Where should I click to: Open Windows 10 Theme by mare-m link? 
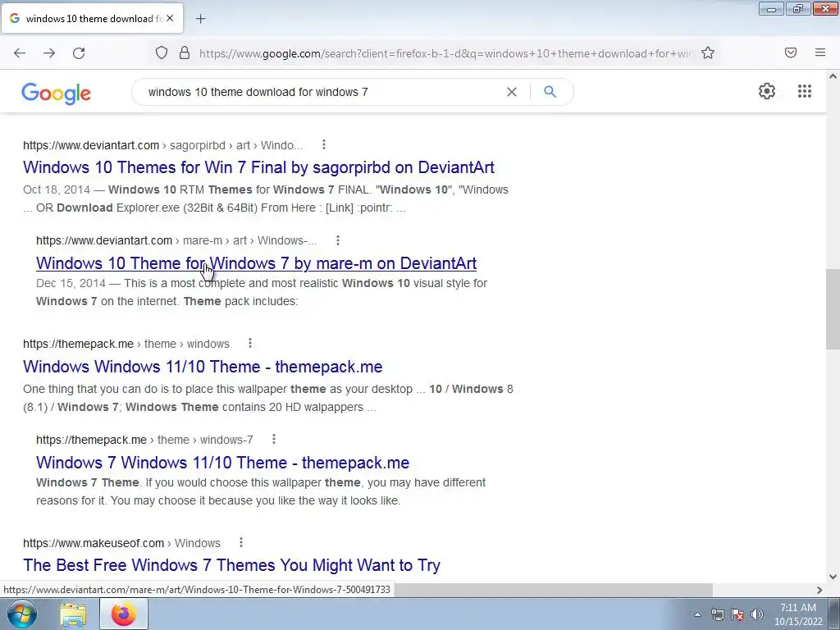pyautogui.click(x=256, y=263)
